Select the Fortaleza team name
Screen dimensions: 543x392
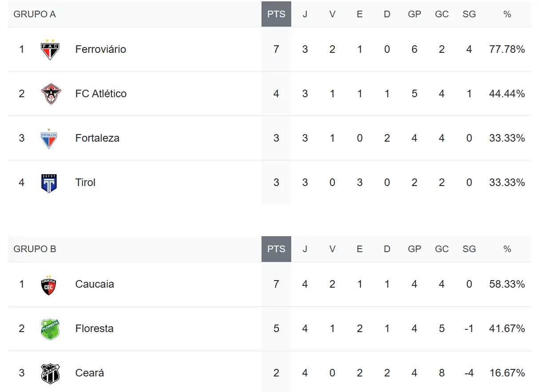97,138
